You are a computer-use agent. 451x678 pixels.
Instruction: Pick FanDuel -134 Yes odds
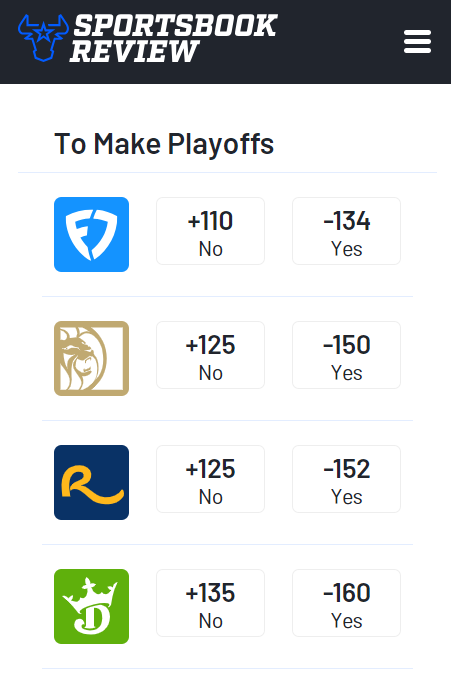pyautogui.click(x=346, y=231)
